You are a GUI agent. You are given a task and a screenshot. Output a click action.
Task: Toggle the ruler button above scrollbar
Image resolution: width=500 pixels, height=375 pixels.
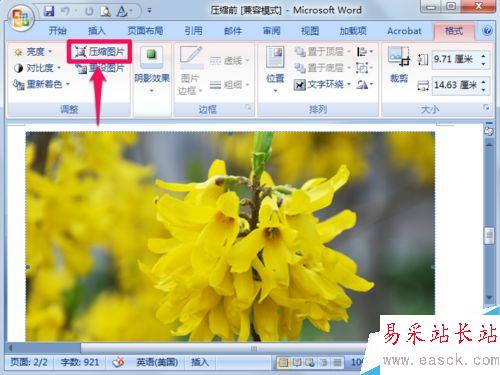tap(489, 131)
